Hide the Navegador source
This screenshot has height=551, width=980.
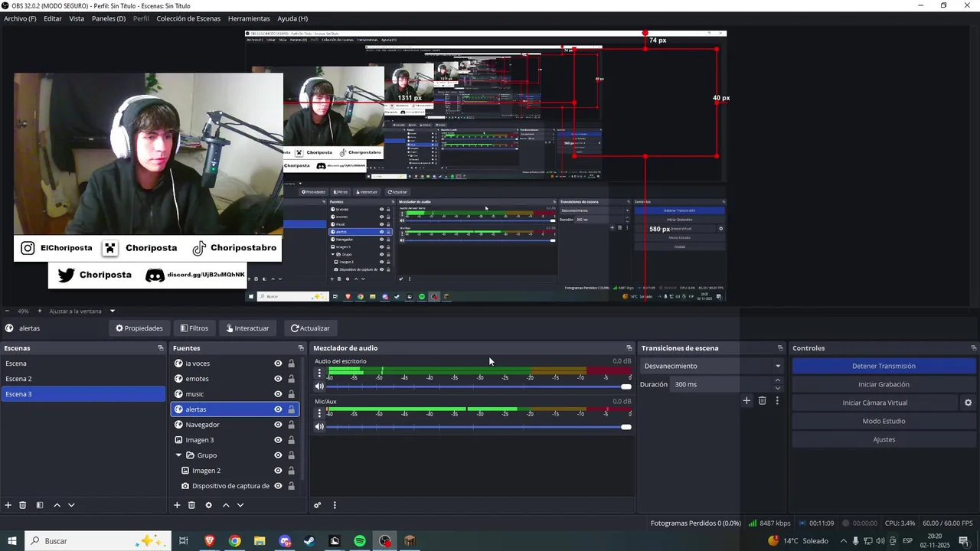pos(278,425)
